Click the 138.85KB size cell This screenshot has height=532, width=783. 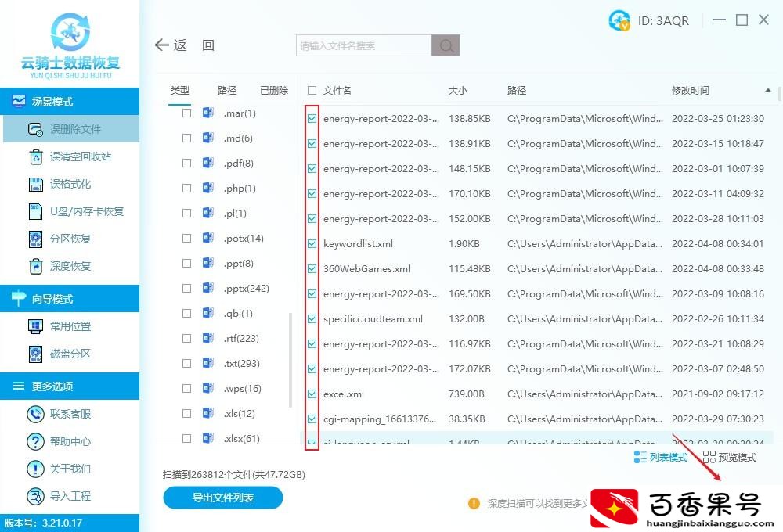pyautogui.click(x=469, y=119)
